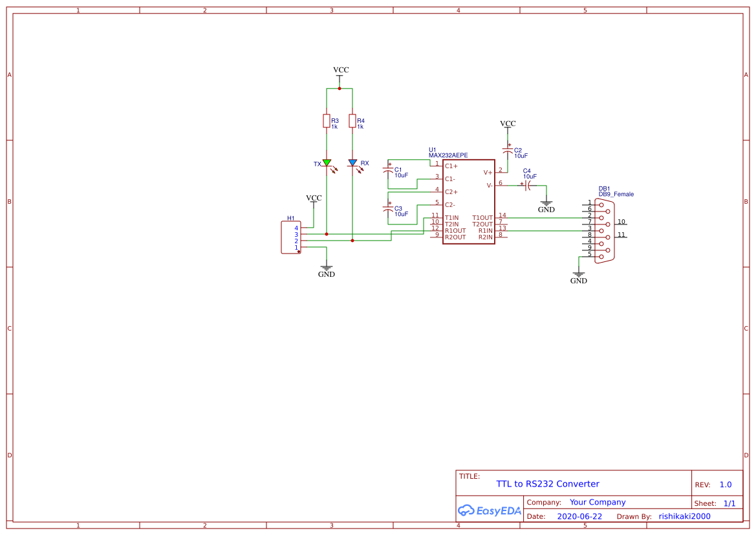Click the EasyEDA logo in title block
Screen dimensions: 756x535
point(490,510)
